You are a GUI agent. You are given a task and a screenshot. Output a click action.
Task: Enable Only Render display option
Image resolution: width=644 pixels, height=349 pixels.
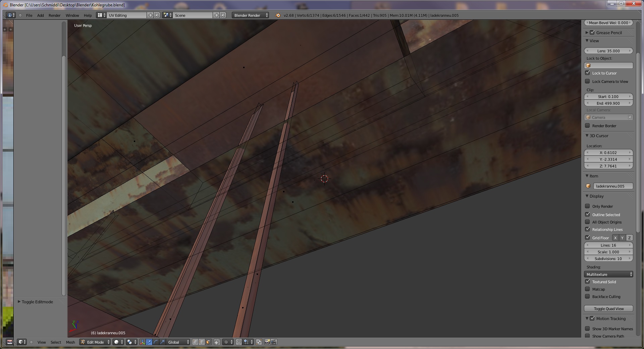coord(587,206)
